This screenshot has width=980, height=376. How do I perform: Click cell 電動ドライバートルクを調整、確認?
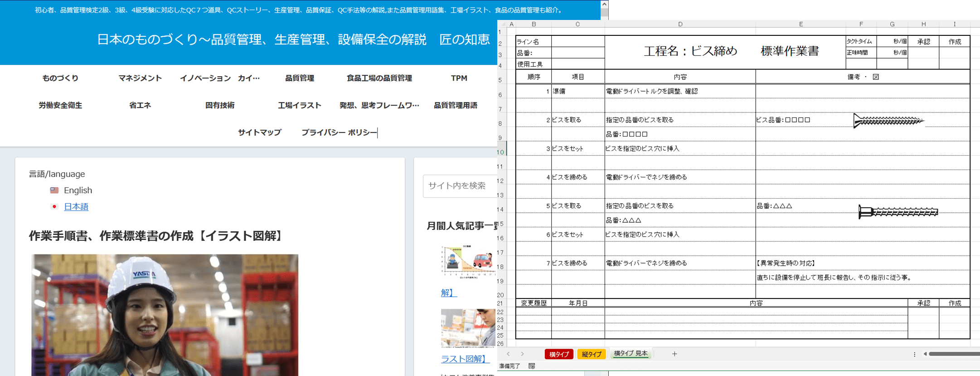tap(680, 91)
